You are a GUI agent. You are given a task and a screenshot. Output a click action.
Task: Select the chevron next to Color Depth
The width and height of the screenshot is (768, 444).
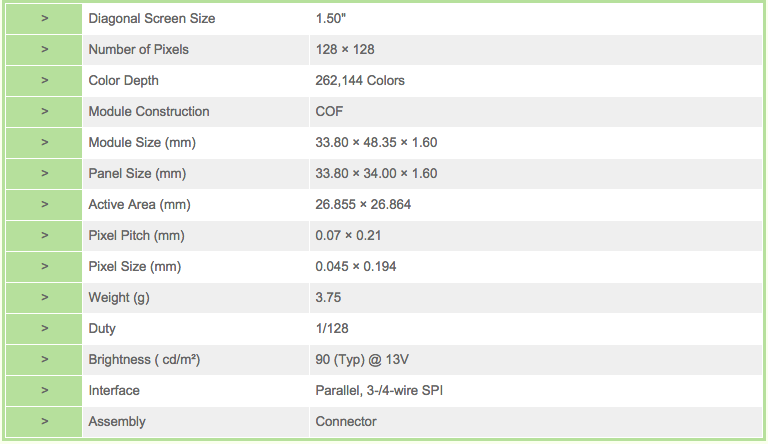pyautogui.click(x=45, y=80)
